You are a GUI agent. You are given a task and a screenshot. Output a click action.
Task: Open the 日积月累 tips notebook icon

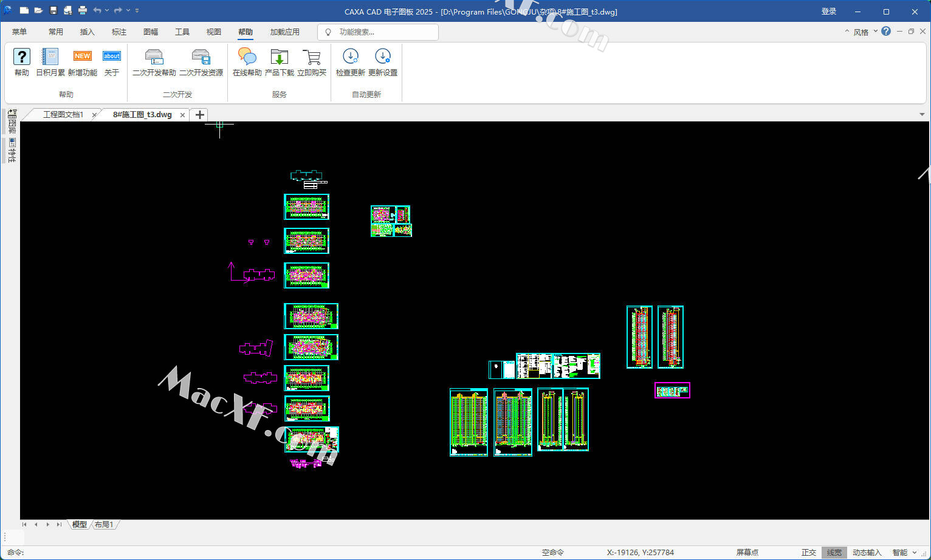(x=50, y=57)
